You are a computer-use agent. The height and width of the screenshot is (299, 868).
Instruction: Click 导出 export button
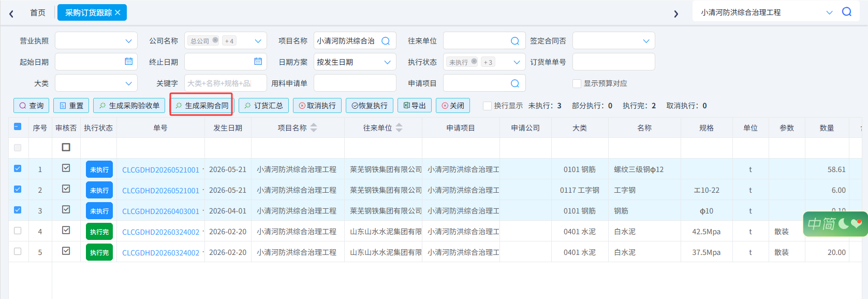click(x=415, y=106)
